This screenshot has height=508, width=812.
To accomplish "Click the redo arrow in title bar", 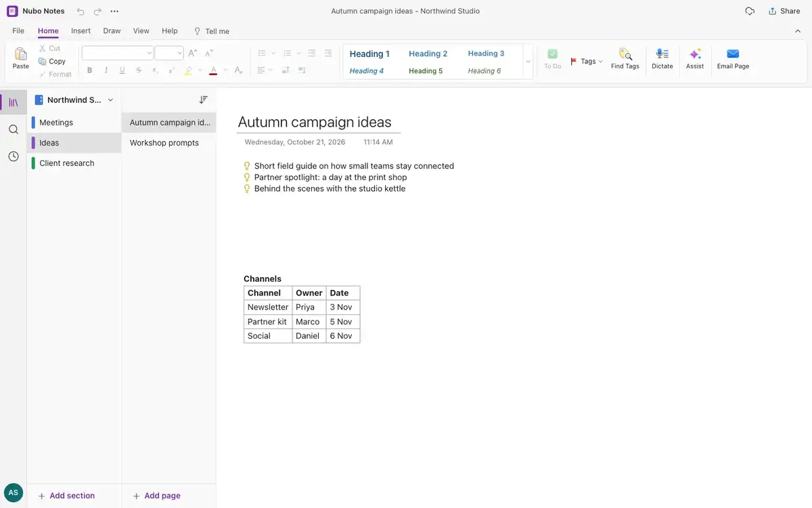I will pyautogui.click(x=97, y=12).
